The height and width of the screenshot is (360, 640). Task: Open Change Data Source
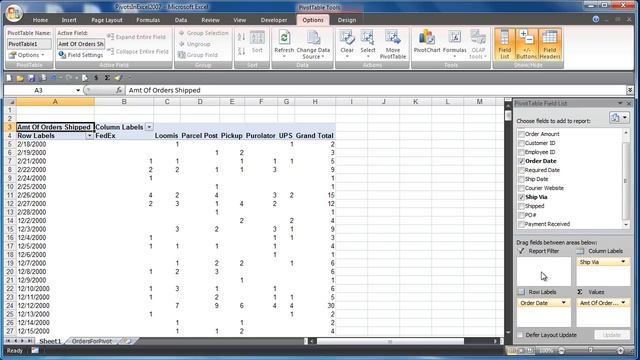click(313, 44)
